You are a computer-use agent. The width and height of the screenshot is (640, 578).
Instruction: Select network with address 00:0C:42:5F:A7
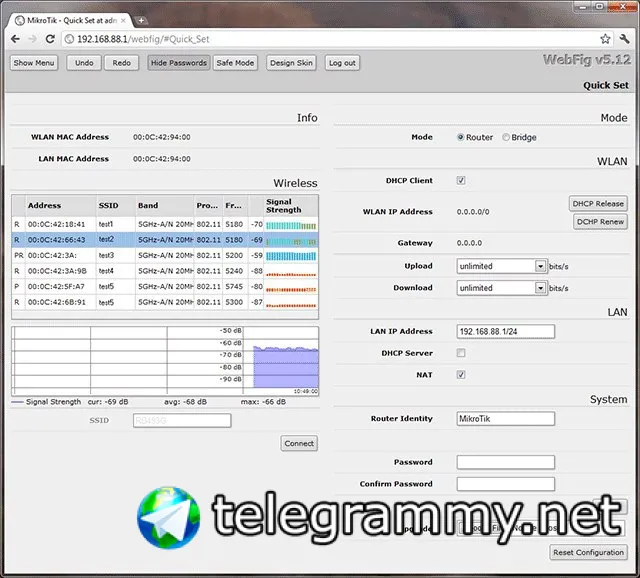tap(165, 287)
